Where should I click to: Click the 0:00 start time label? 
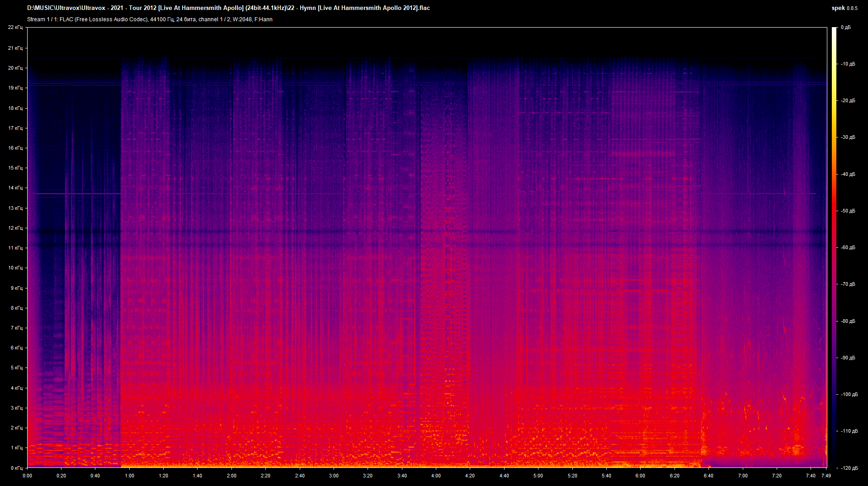27,476
